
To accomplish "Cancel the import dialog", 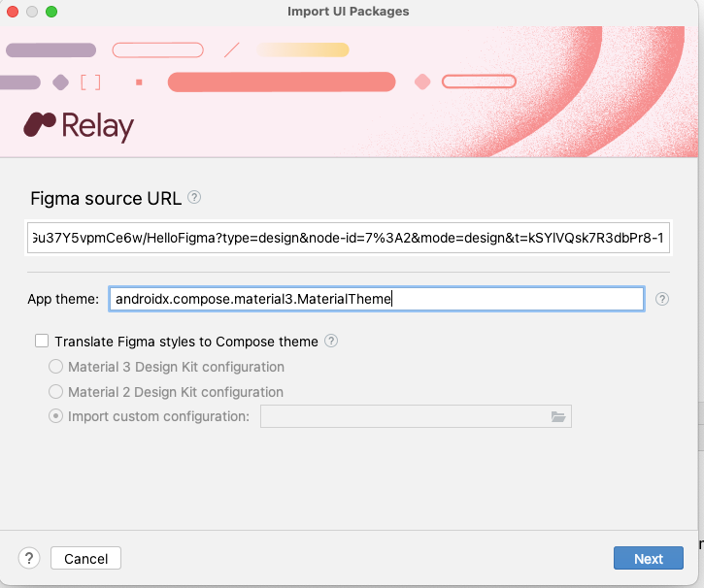I will click(85, 558).
